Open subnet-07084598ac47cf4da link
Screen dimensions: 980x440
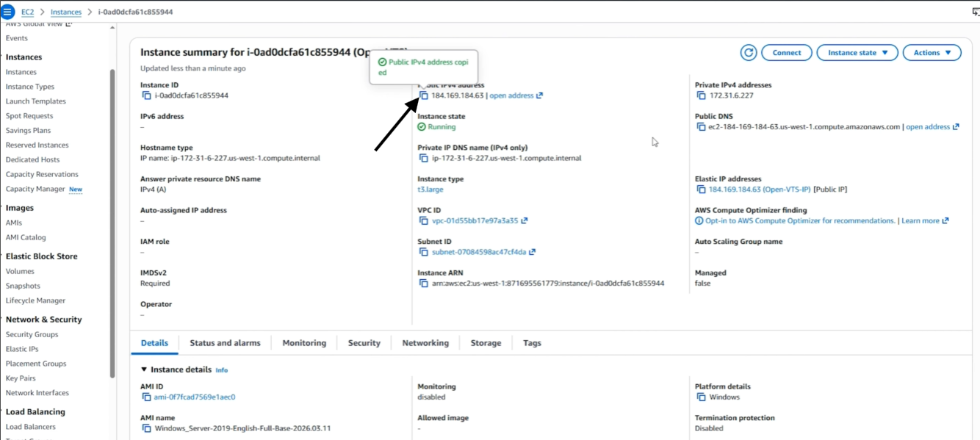[x=479, y=252]
